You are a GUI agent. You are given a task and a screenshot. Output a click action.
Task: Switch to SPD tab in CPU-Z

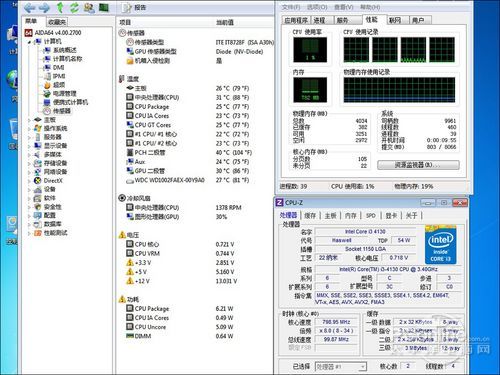[371, 216]
